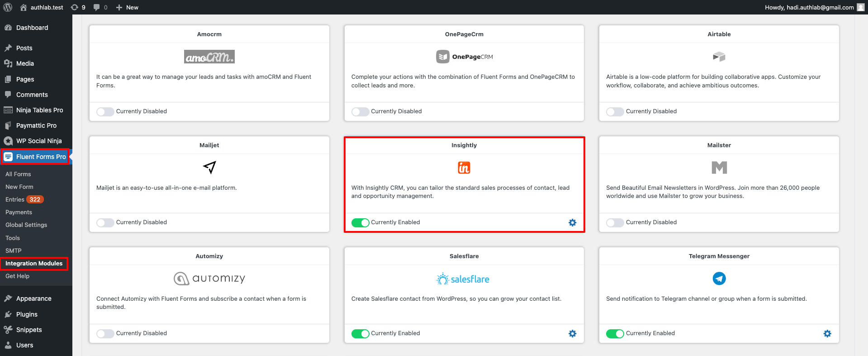
Task: Click the WordPress logo icon
Action: (x=8, y=7)
